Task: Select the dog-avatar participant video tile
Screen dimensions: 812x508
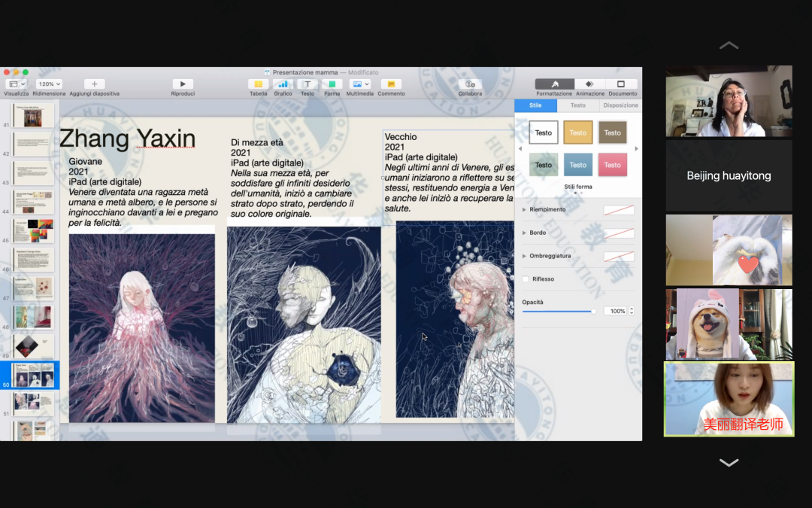Action: pos(729,324)
